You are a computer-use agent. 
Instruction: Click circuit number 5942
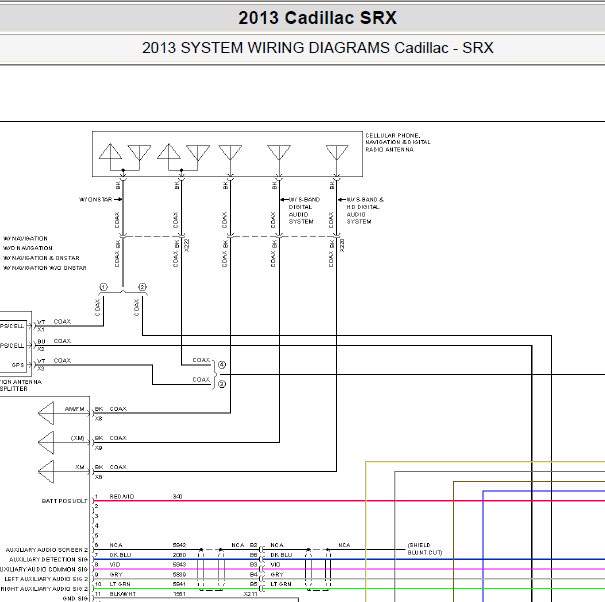click(179, 545)
